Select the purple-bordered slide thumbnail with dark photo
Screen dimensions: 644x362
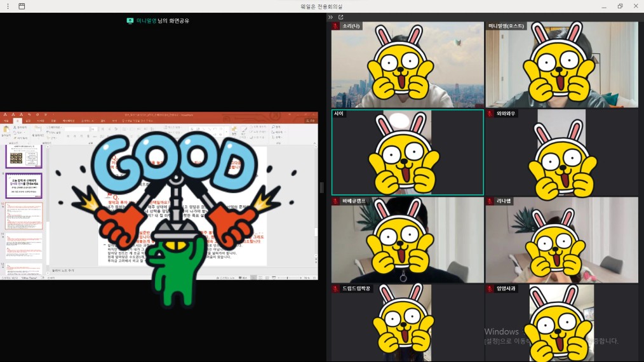tap(24, 156)
